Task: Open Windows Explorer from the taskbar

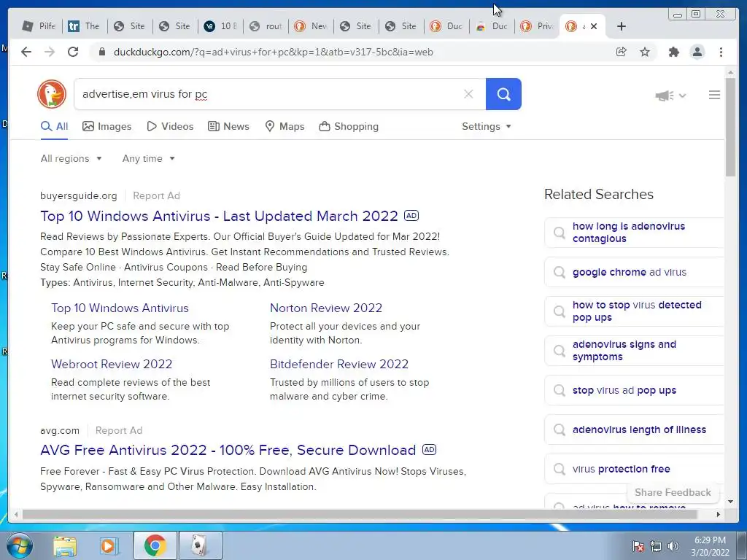Action: click(x=64, y=545)
